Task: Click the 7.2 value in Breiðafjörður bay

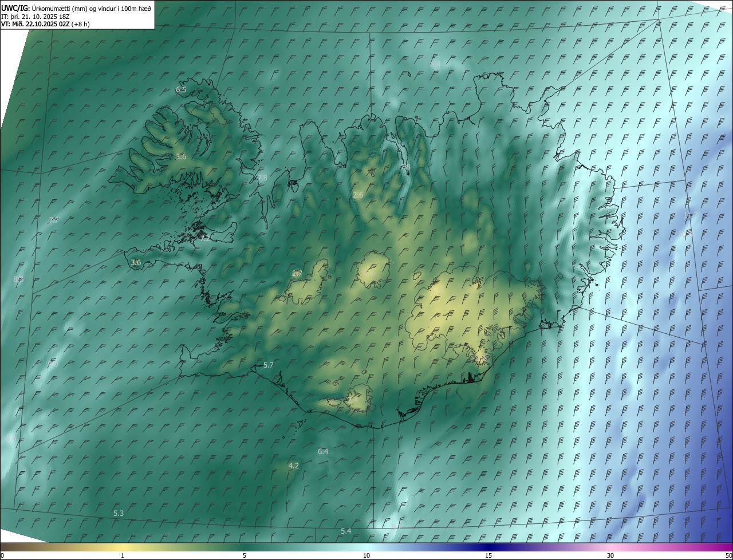Action: 204,238
